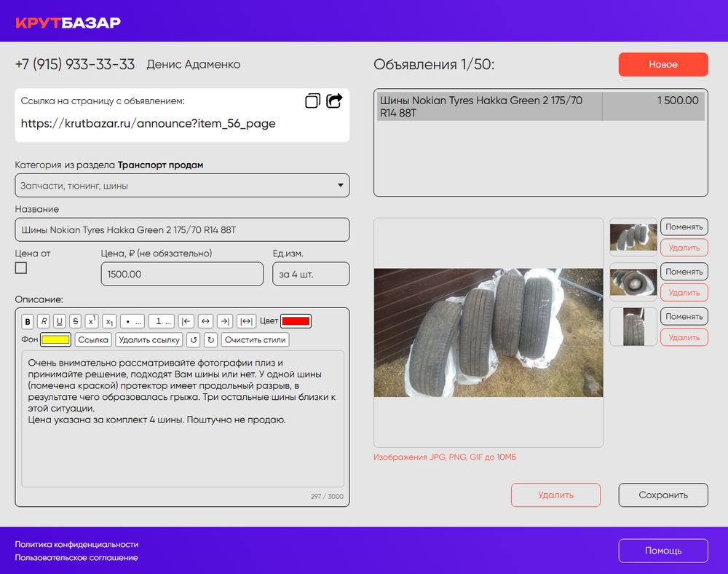Open 'Политика конфиденциальности' link
728x574 pixels.
coord(76,544)
